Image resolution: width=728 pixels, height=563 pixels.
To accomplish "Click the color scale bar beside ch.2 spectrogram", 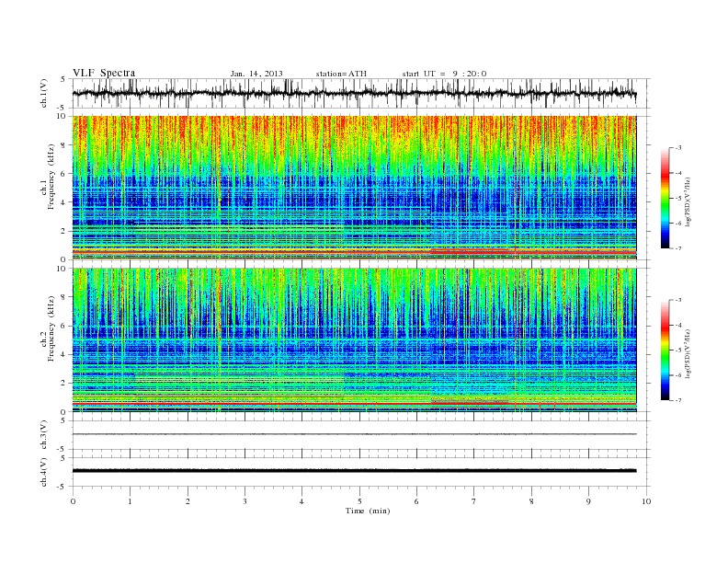I will pyautogui.click(x=665, y=350).
